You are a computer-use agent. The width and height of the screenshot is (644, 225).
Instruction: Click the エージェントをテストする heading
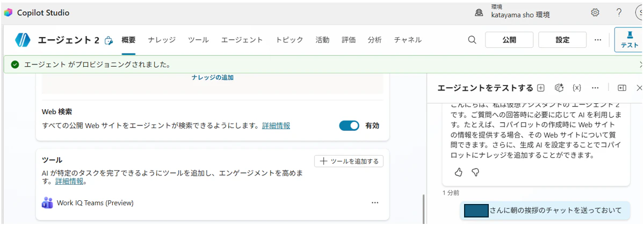point(485,88)
